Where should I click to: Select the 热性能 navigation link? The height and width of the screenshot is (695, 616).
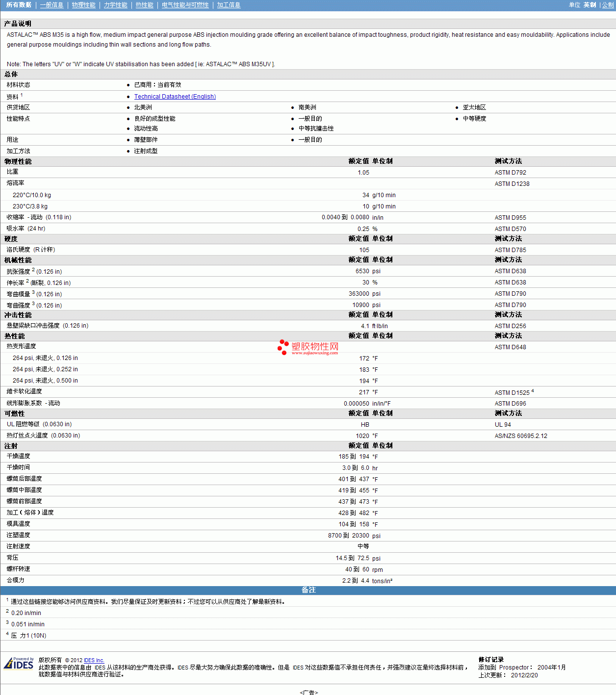(x=144, y=5)
